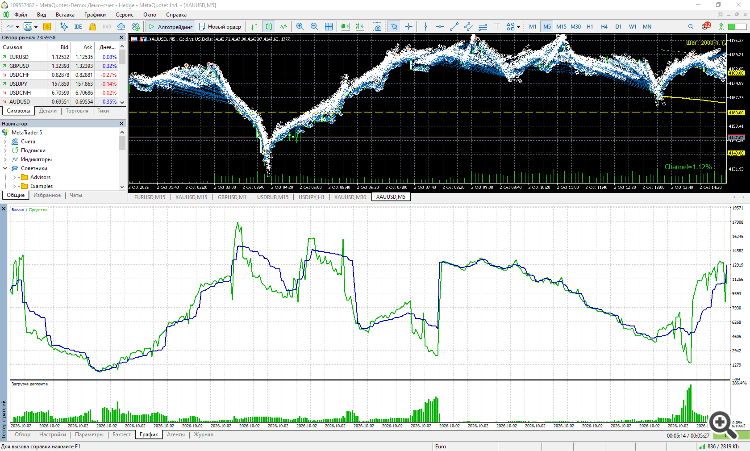This screenshot has width=750, height=451.
Task: Select the H1 timeframe
Action: [590, 27]
